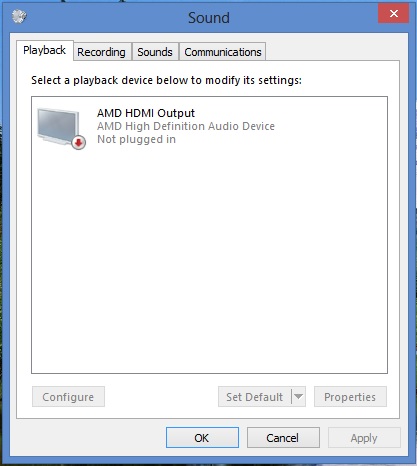Select the AMD HDMI Output monitor icon
Image resolution: width=417 pixels, height=466 pixels.
59,127
